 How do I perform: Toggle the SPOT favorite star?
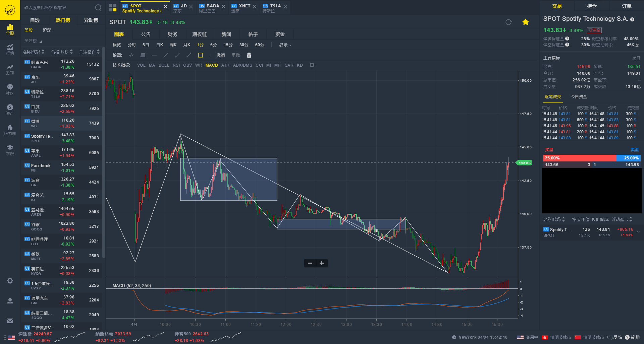click(x=526, y=22)
